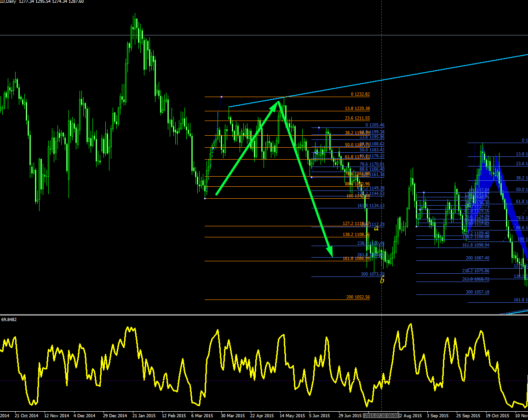Click the '300 1057.18' extension label
Screen dimensions: 528x420
tap(477, 292)
